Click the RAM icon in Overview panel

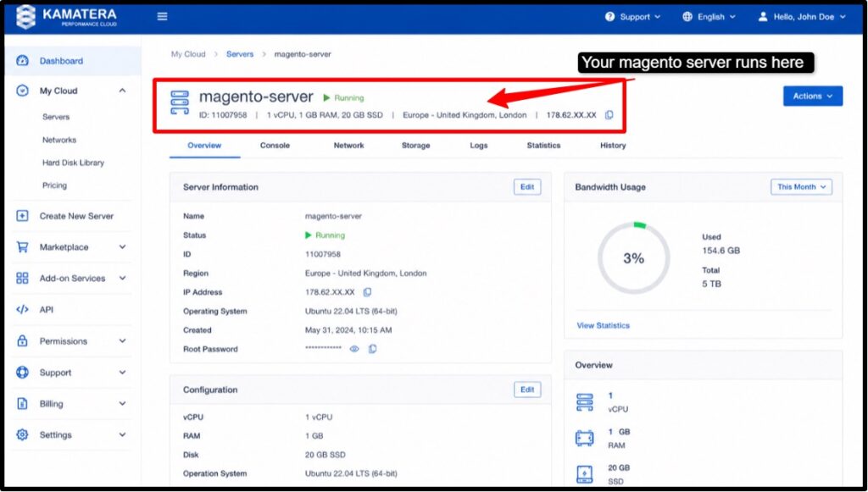tap(585, 439)
